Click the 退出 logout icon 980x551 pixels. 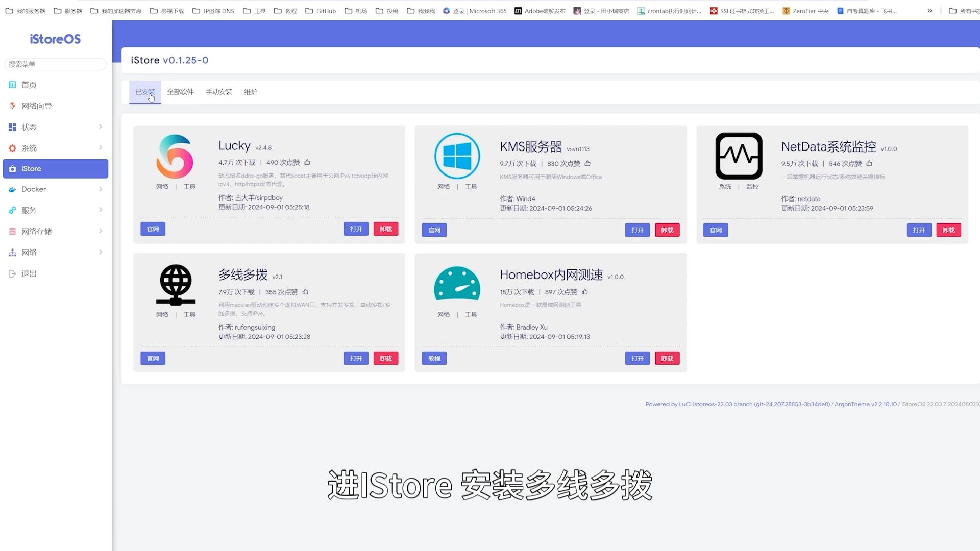pos(12,274)
